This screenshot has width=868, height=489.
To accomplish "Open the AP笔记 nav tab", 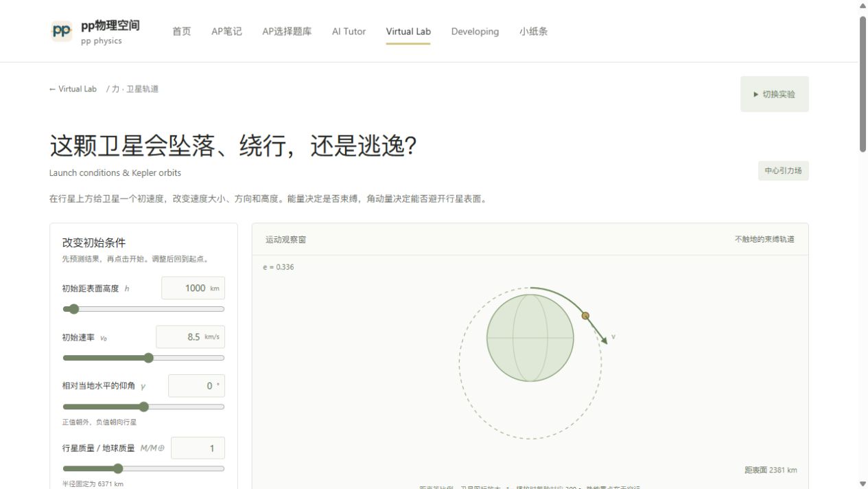I will (226, 32).
